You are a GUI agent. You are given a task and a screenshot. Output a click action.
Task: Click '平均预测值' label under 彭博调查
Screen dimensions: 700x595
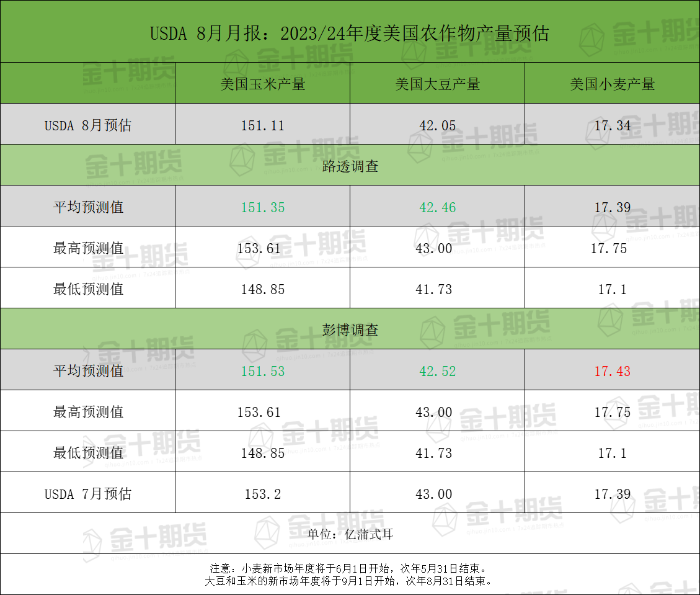tap(88, 371)
